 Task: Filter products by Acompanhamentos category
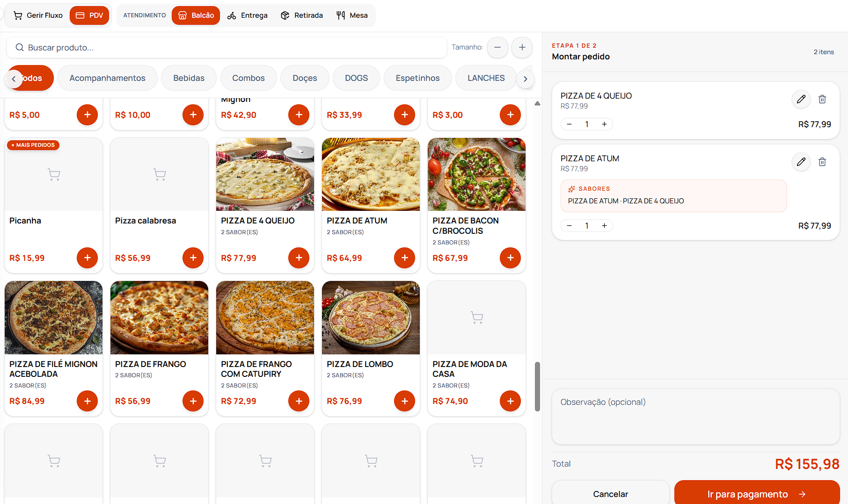coord(107,78)
